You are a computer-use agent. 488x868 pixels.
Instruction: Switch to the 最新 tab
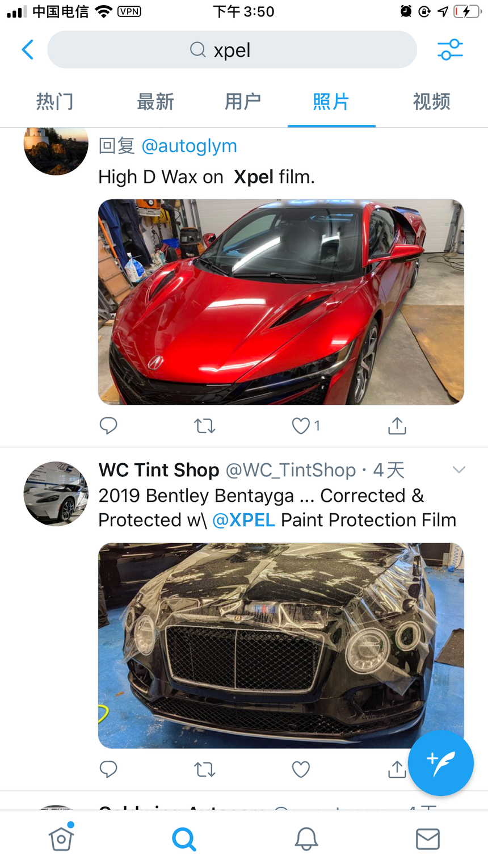coord(155,102)
